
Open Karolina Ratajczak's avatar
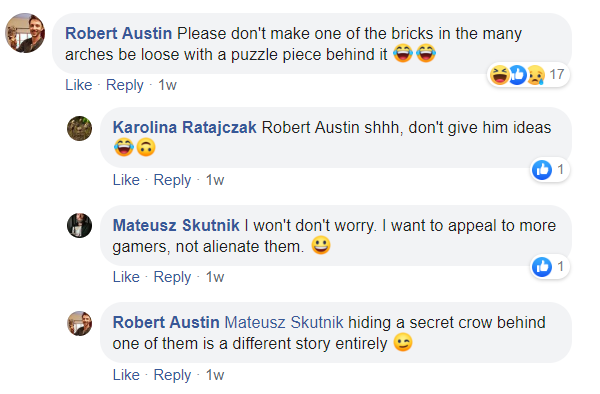pos(80,129)
